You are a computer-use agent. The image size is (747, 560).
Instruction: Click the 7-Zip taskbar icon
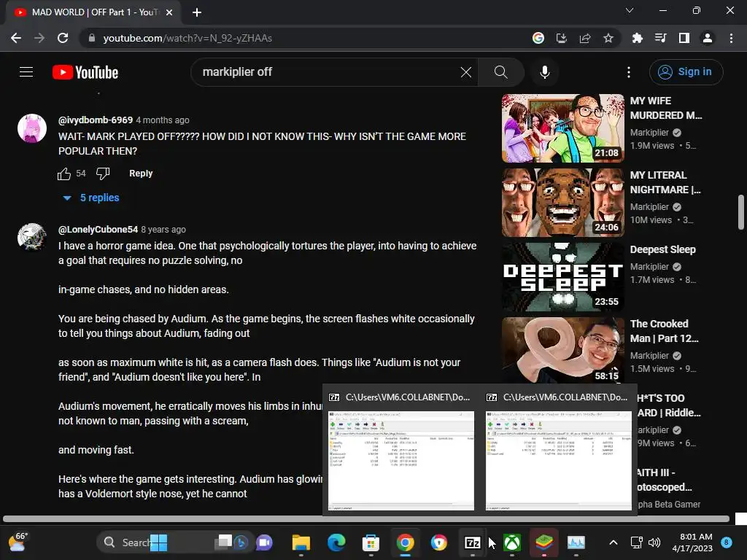pos(473,542)
